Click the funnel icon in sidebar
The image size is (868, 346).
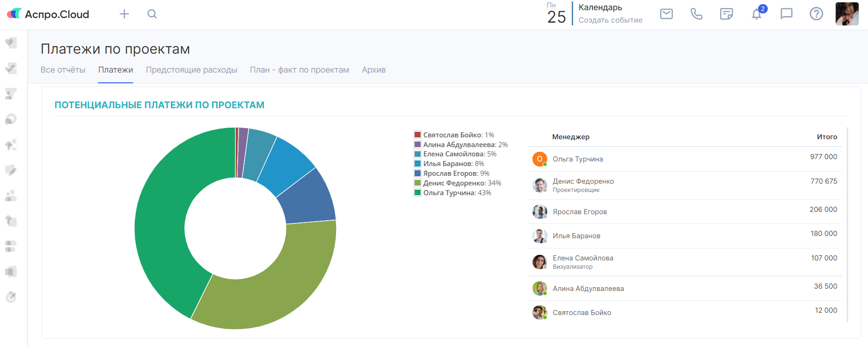coord(11,94)
